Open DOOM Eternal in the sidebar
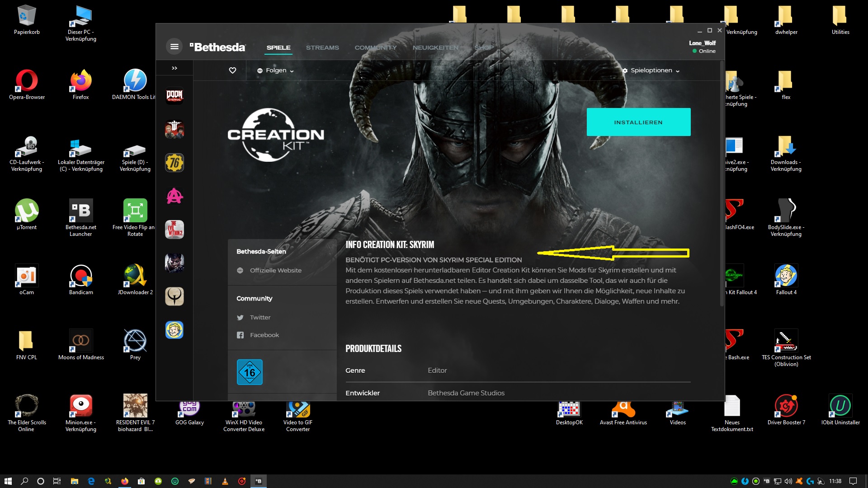The image size is (868, 488). pos(175,96)
